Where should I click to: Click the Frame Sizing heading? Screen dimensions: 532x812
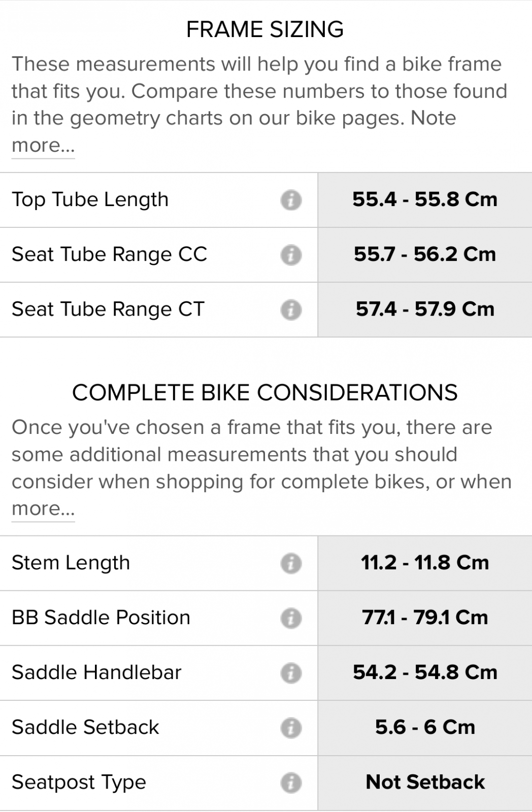pos(265,29)
